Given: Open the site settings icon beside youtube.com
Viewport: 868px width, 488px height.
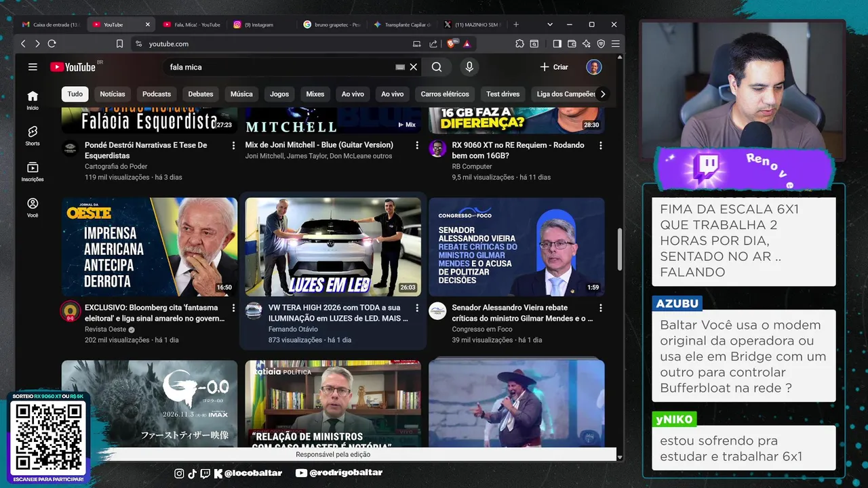Looking at the screenshot, I should tap(139, 43).
